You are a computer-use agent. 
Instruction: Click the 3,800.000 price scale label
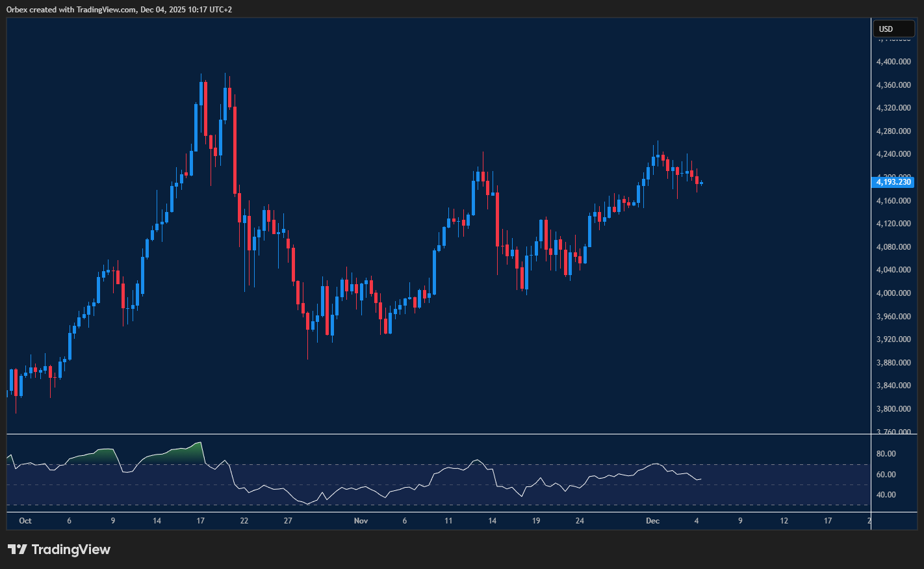tap(893, 409)
